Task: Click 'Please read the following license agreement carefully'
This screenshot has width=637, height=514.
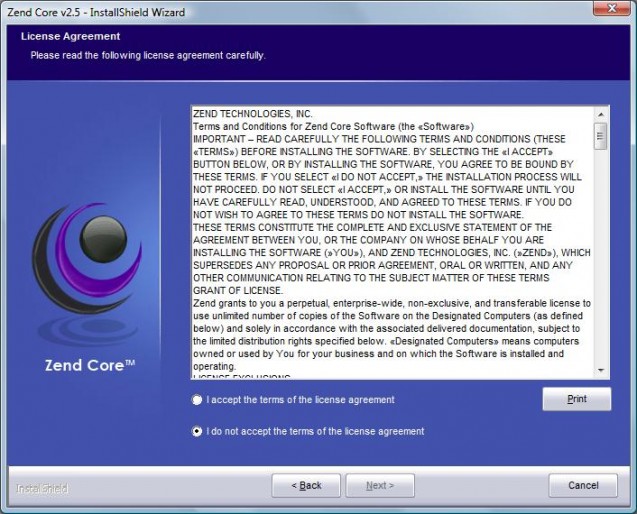Action: pyautogui.click(x=148, y=55)
